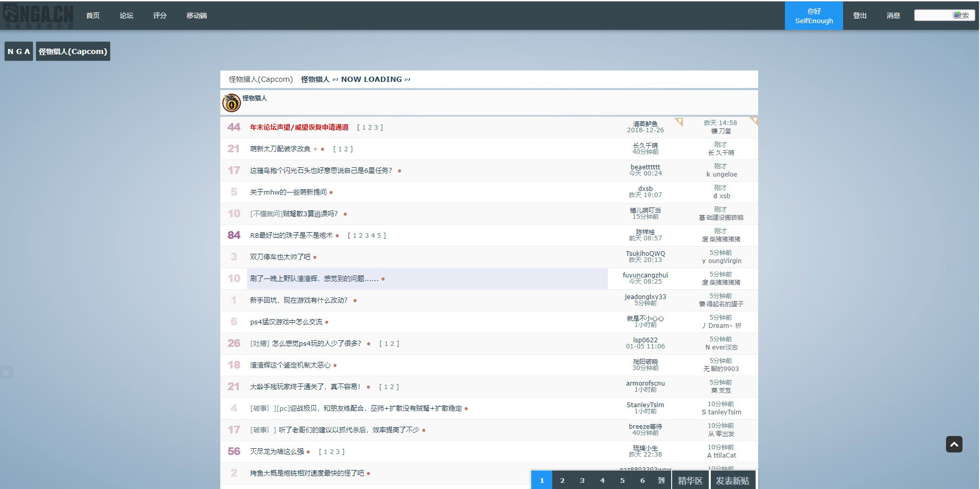Select the 移动端 navigation item

pos(197,15)
